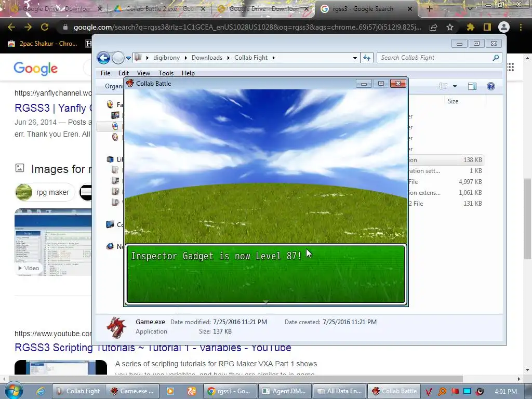Select the digibrony breadcrumb segment
The image size is (532, 399).
pos(166,58)
